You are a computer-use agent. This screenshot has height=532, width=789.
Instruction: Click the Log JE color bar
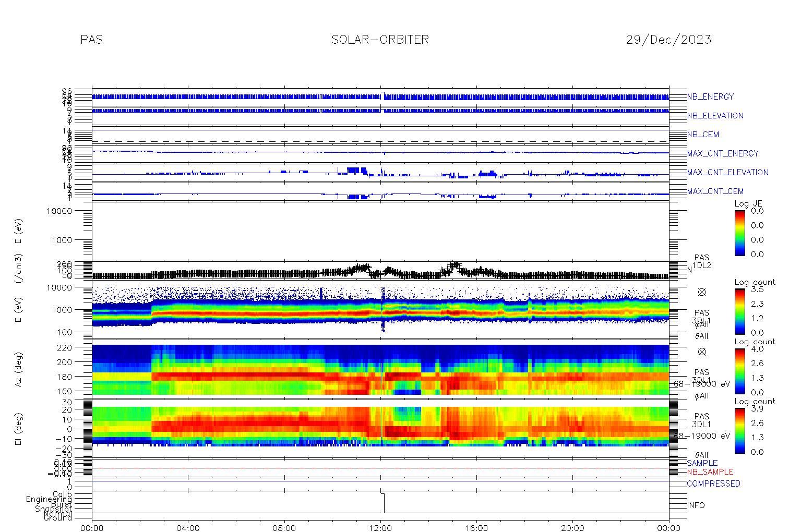click(x=740, y=233)
